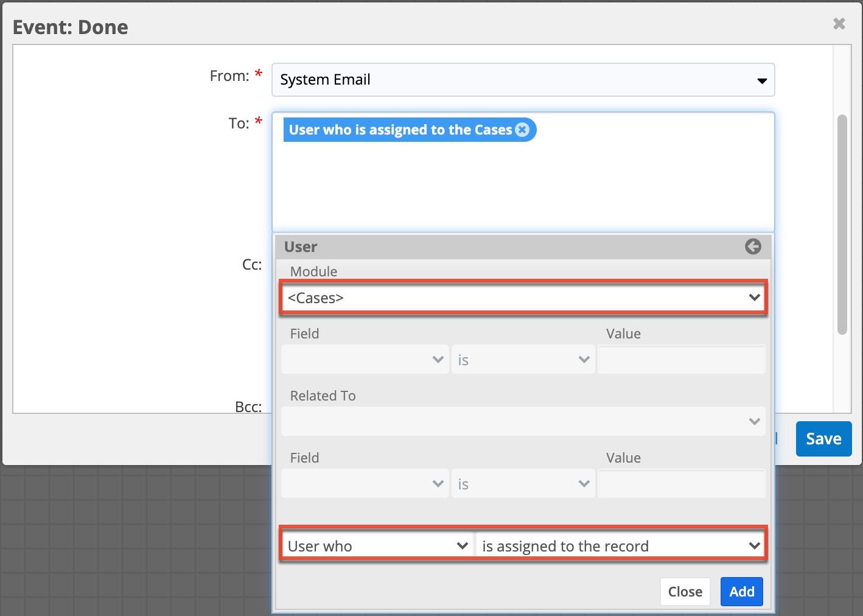Open the Related To dropdown

tap(522, 421)
